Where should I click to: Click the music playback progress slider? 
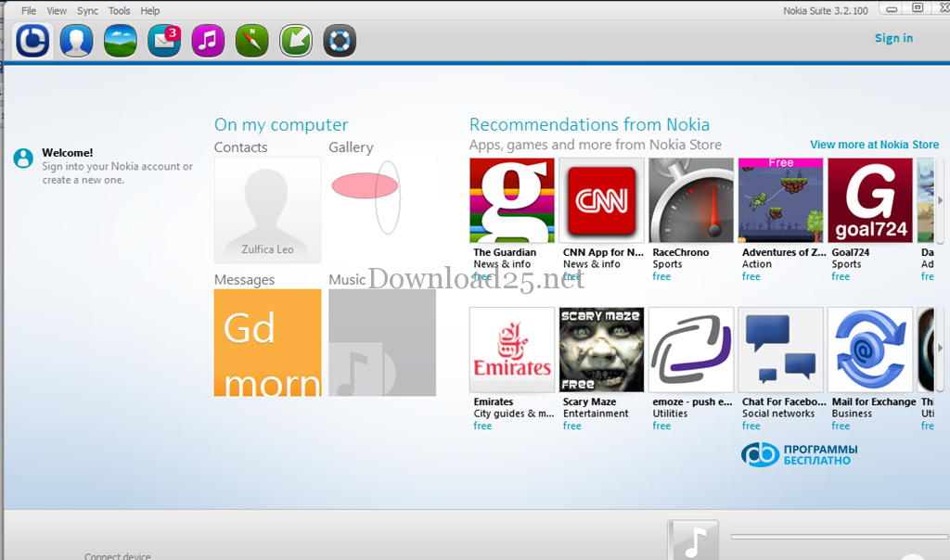coord(839,537)
